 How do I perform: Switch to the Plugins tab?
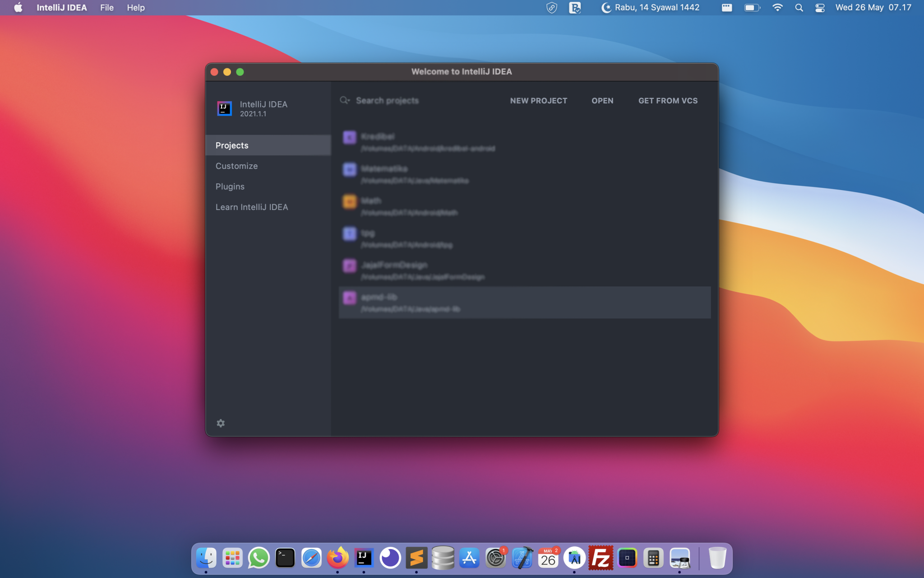[268, 186]
